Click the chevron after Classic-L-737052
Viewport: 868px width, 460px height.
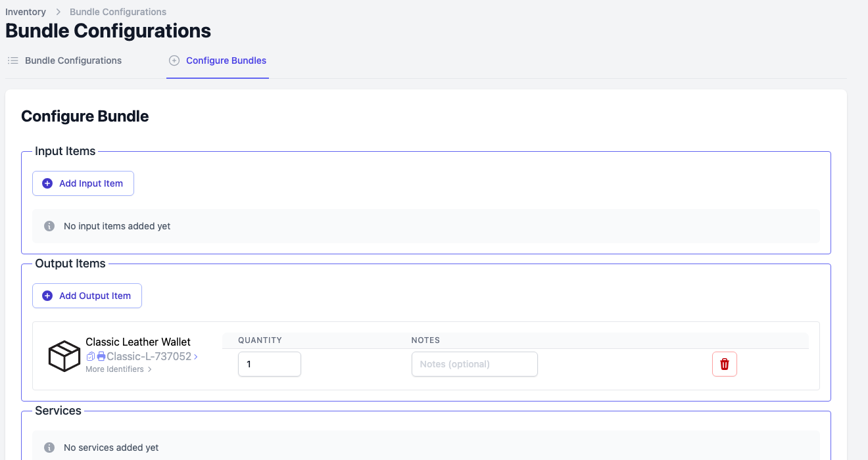[196, 357]
